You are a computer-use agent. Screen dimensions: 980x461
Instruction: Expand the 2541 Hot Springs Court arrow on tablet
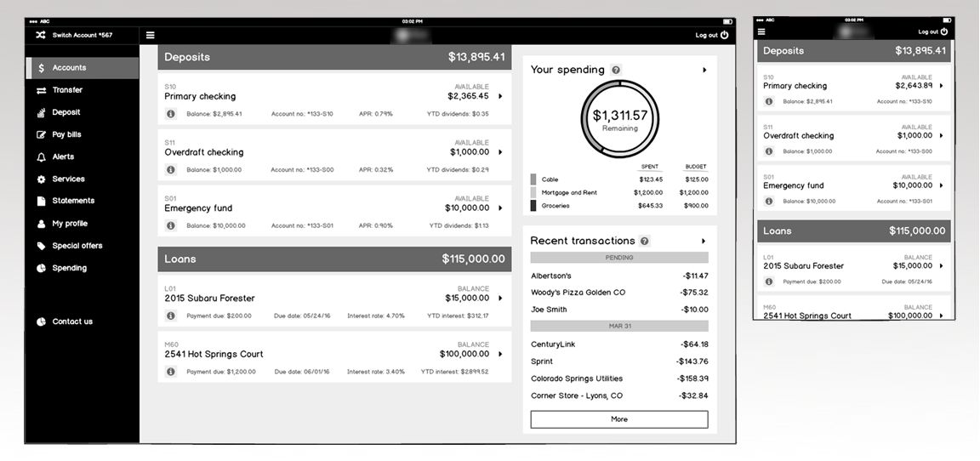tap(500, 354)
